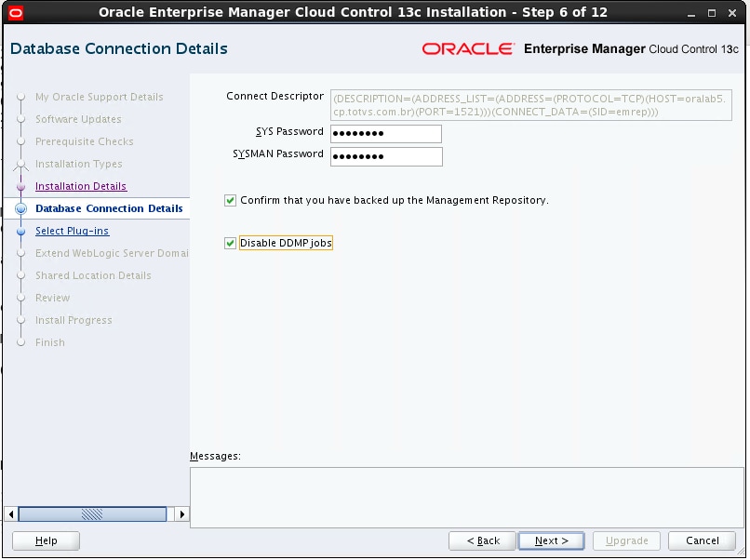Click inside the SYS Password field
Viewport: 750px width, 560px height.
[x=384, y=133]
